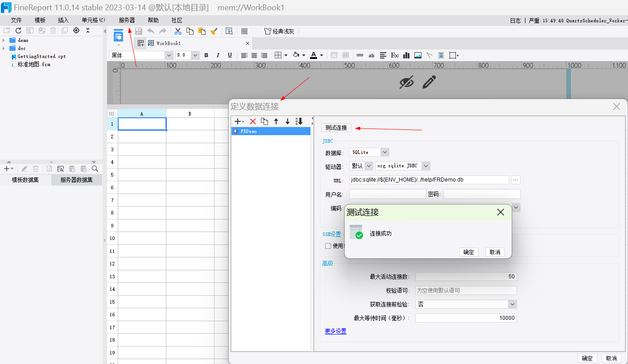Viewport: 628px width, 364px height.
Task: Tick the SSH usage checkbox
Action: 328,246
